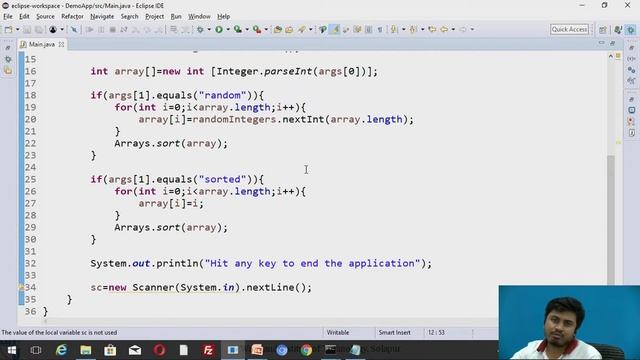Viewport: 640px width, 360px height.
Task: Click the warning marker on line 34
Action: pos(21,287)
